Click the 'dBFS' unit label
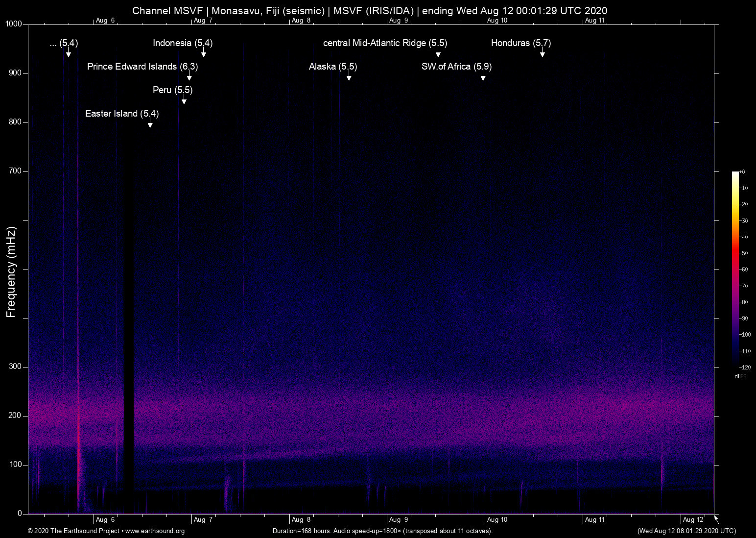The width and height of the screenshot is (756, 538). pyautogui.click(x=740, y=376)
